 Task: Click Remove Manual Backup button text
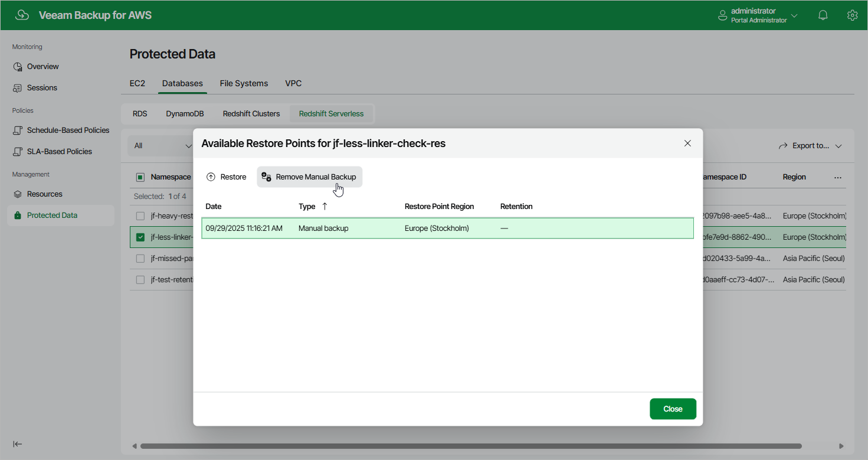[316, 177]
